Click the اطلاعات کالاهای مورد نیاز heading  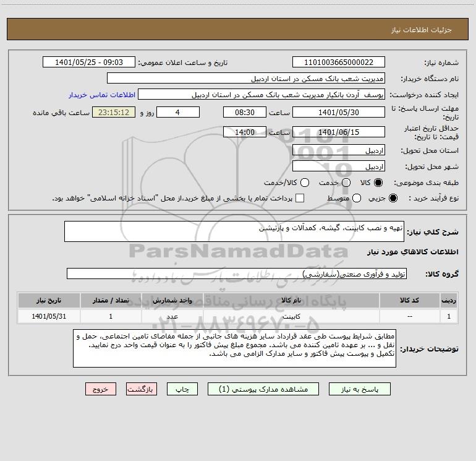(413, 252)
